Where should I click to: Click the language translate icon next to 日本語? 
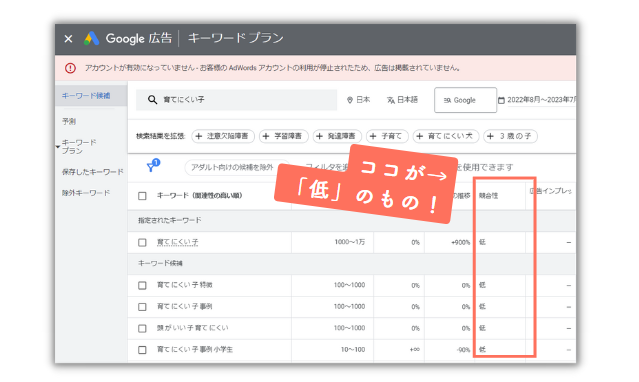pos(390,100)
